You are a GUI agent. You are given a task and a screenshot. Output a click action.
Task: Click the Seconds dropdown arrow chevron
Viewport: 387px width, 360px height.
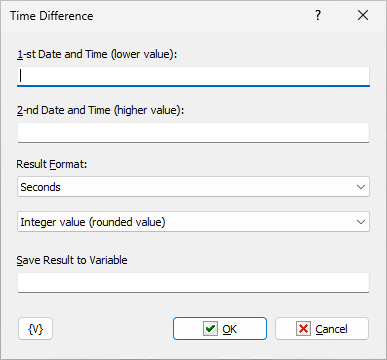[361, 187]
